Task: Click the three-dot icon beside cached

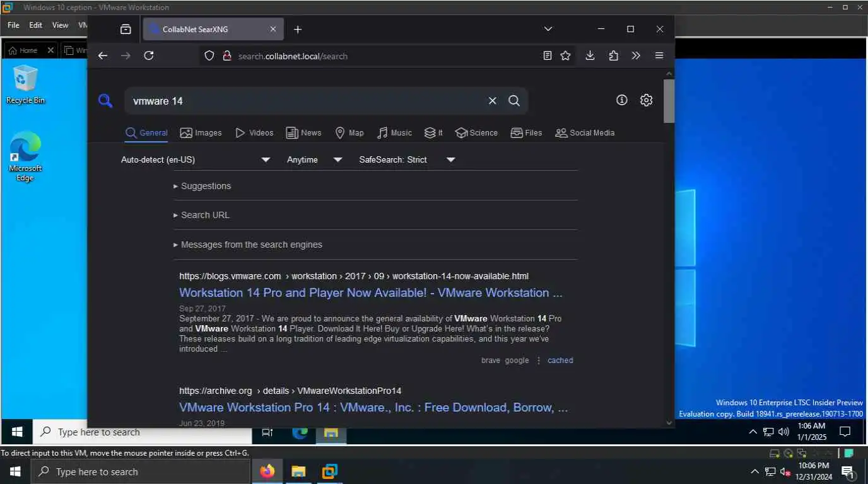Action: [x=539, y=360]
